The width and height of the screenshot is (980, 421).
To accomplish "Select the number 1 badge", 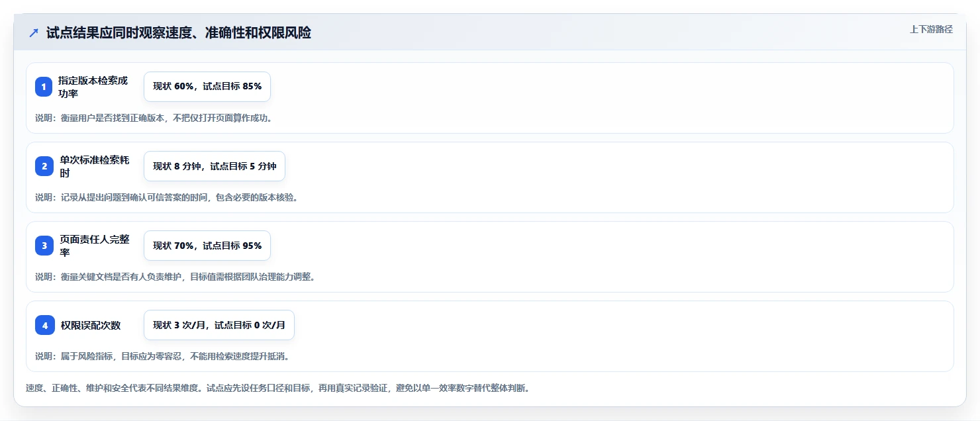I will (x=44, y=87).
